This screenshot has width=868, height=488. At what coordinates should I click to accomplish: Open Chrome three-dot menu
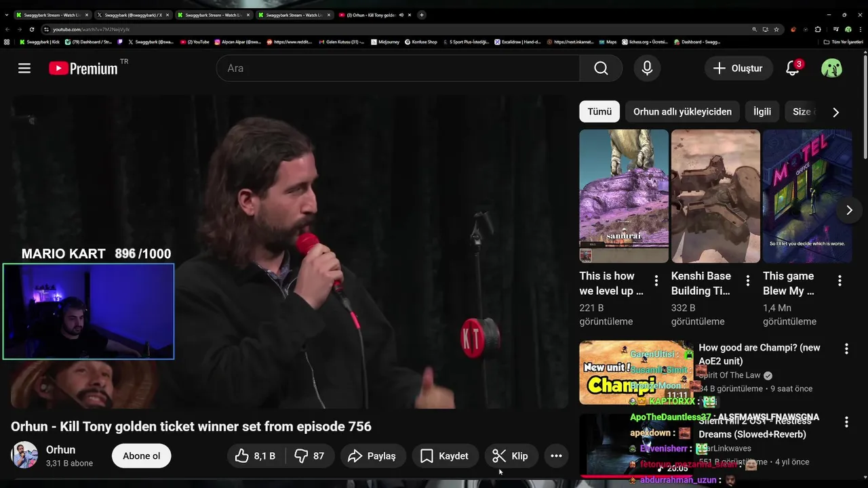click(x=861, y=29)
